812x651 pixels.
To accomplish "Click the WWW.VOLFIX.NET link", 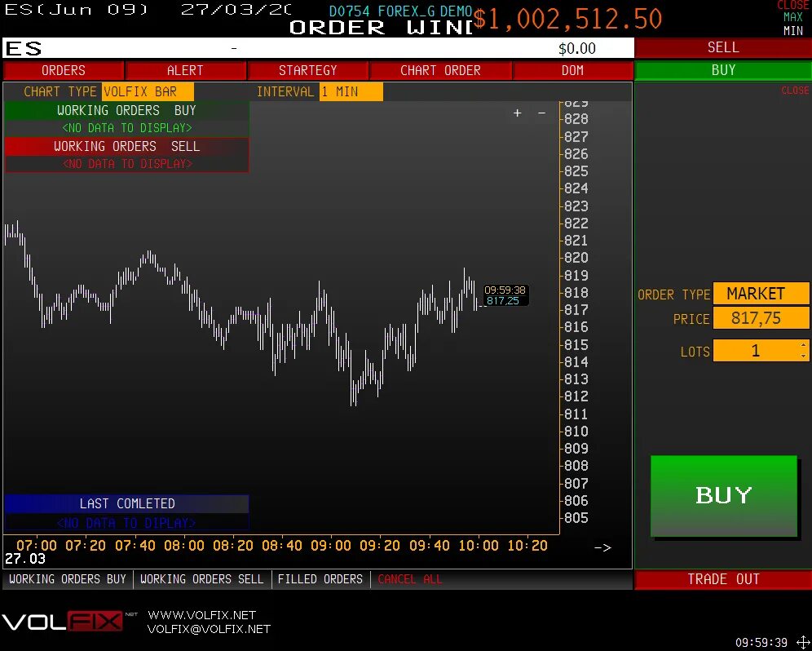I will 202,615.
